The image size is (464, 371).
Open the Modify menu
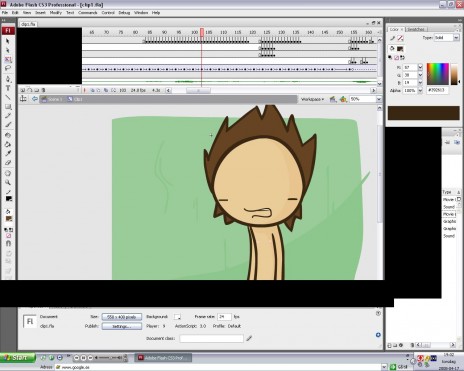(x=56, y=13)
